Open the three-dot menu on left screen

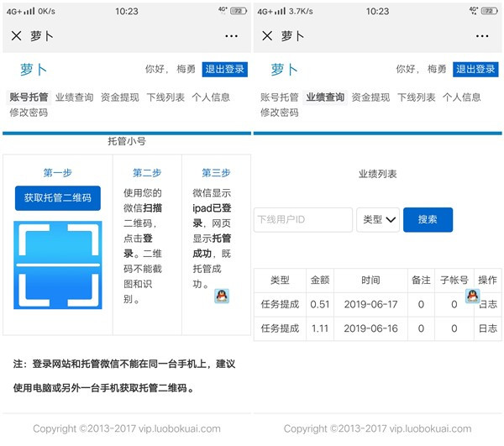point(232,36)
